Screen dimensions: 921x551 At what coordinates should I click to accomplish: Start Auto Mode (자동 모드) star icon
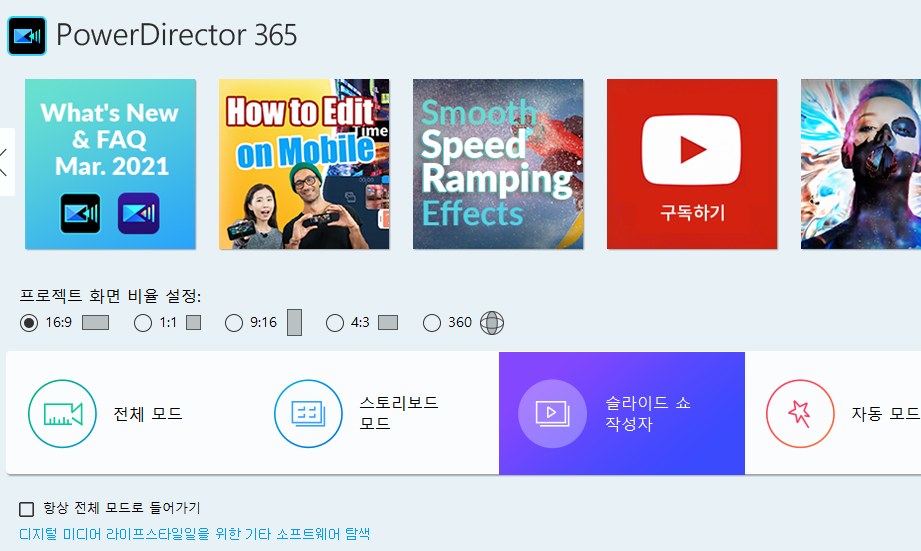[x=800, y=414]
